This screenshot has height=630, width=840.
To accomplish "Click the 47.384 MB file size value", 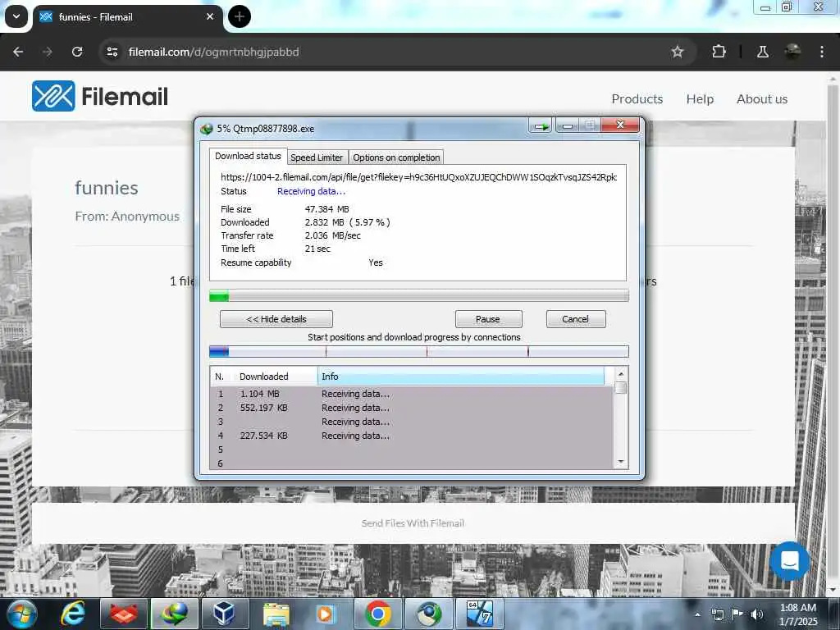I will point(326,209).
